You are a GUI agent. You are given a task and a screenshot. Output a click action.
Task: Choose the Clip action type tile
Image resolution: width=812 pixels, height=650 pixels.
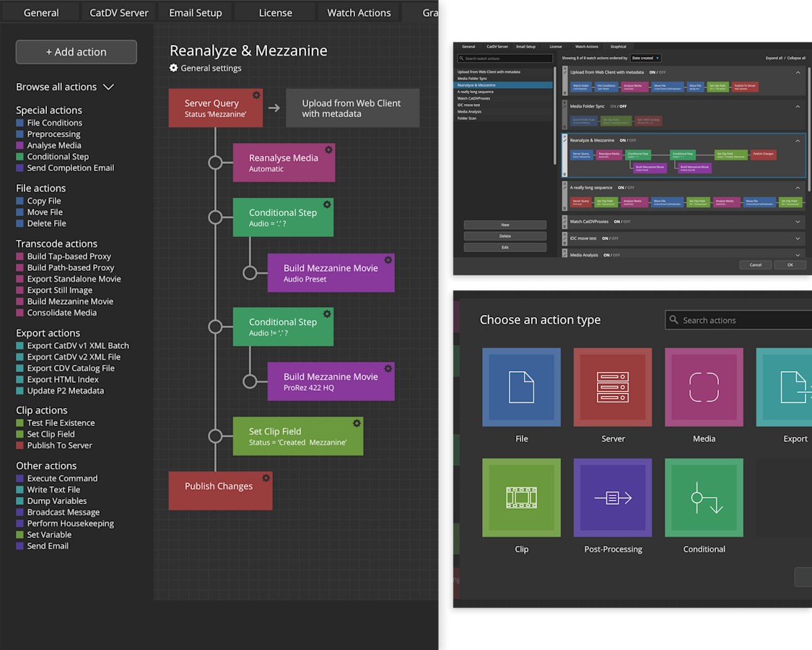pyautogui.click(x=521, y=498)
